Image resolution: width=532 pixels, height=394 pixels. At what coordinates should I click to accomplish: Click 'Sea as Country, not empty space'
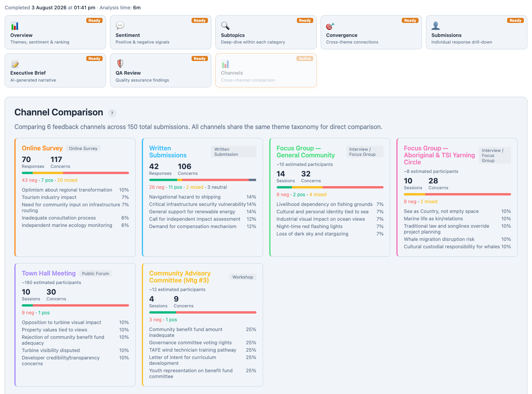(x=441, y=211)
